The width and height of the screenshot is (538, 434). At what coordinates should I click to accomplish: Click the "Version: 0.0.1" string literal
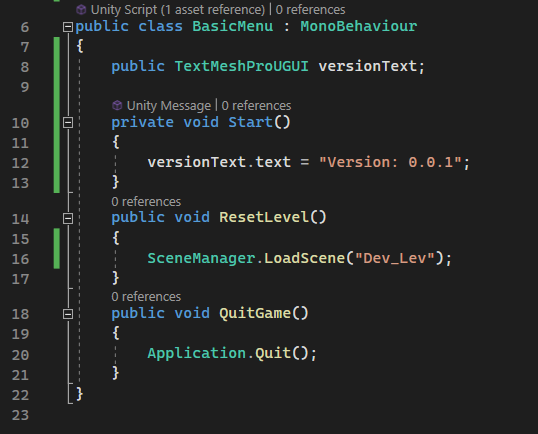[390, 162]
